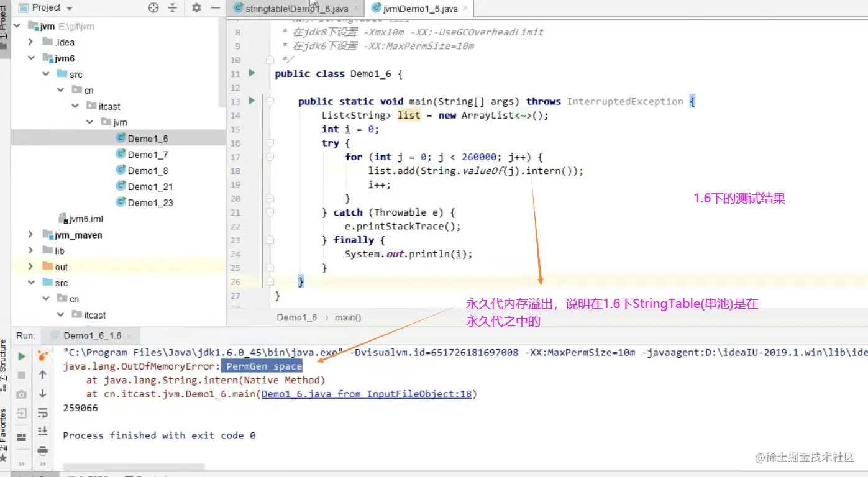Viewport: 868px width, 477px height.
Task: Close the stringtable\Demo1_6.java tab
Action: (x=355, y=9)
